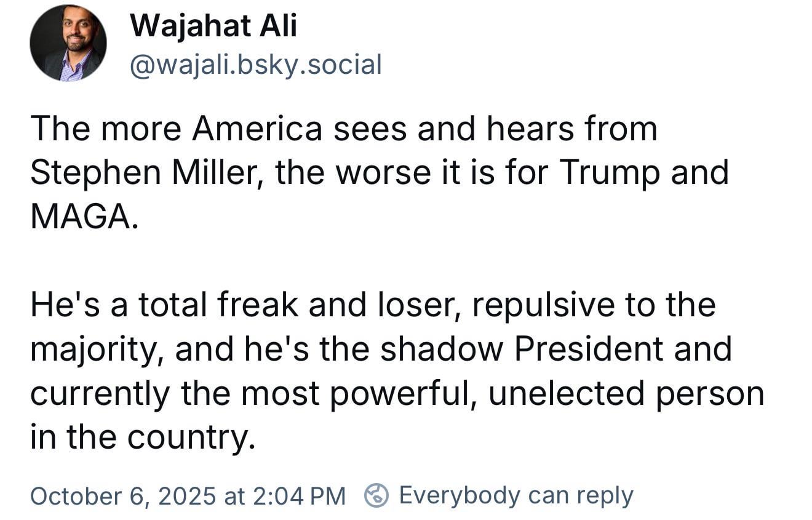Viewport: 812px width, 520px height.
Task: Open the @wajali.bsky.social handle link
Action: pos(255,64)
